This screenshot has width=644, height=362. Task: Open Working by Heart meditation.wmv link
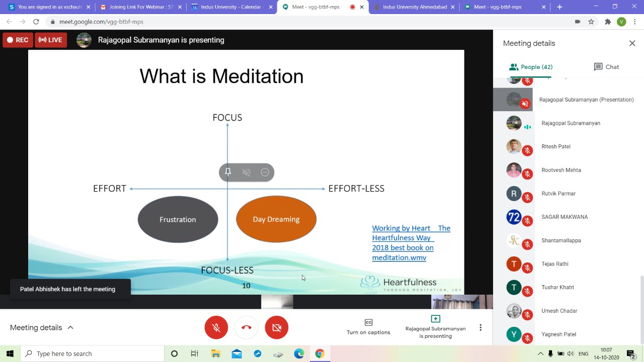pos(411,243)
